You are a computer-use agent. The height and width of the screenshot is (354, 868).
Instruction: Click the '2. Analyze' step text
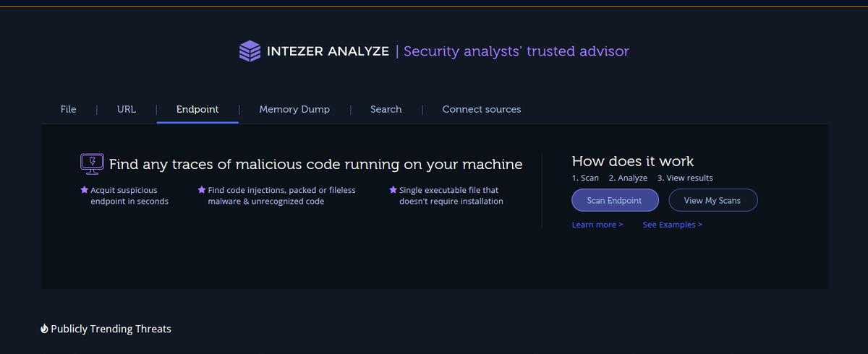(x=628, y=178)
